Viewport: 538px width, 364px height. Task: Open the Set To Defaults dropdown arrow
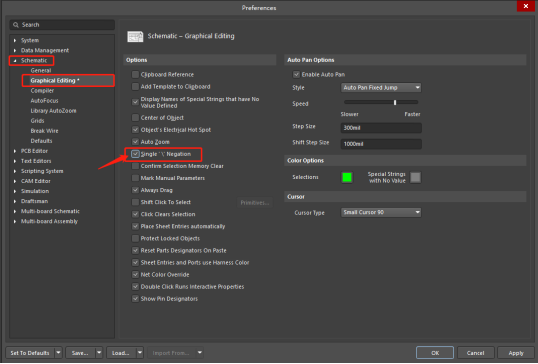click(x=58, y=353)
